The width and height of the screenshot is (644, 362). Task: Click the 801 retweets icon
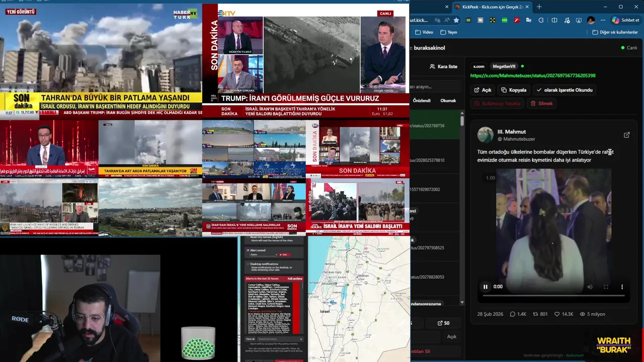pos(535,314)
